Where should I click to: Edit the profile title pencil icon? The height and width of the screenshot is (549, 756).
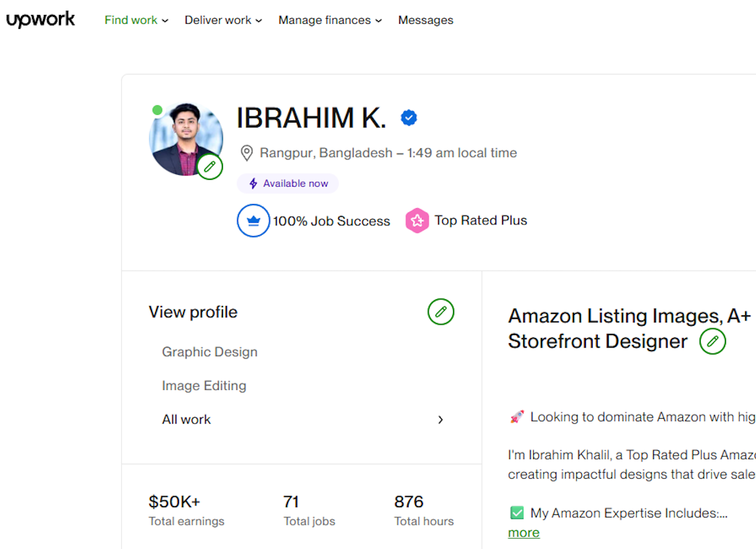[x=712, y=341]
